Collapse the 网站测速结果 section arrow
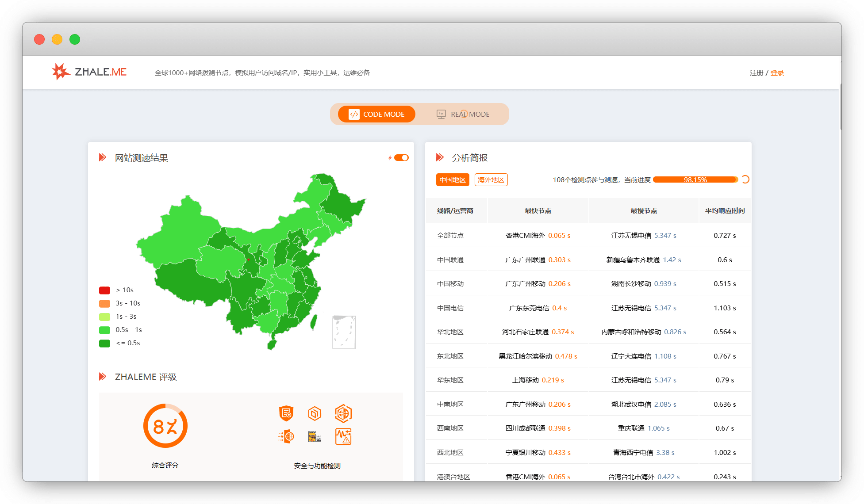The width and height of the screenshot is (864, 504). [103, 157]
